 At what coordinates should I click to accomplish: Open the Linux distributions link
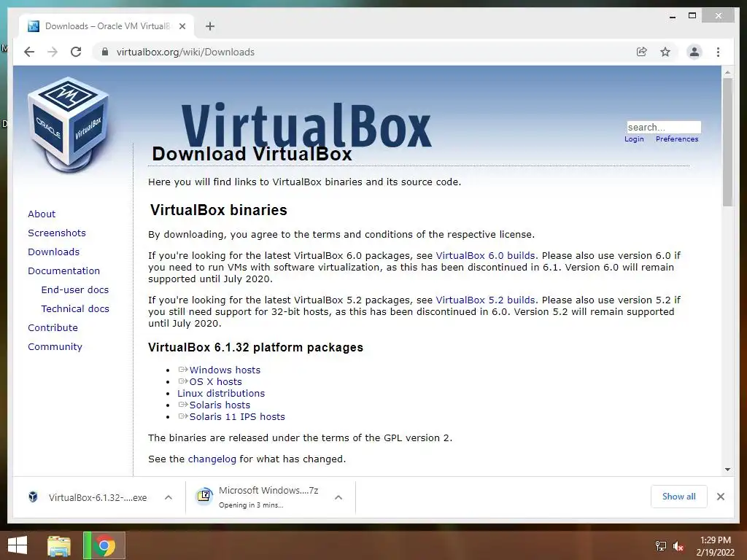tap(221, 393)
